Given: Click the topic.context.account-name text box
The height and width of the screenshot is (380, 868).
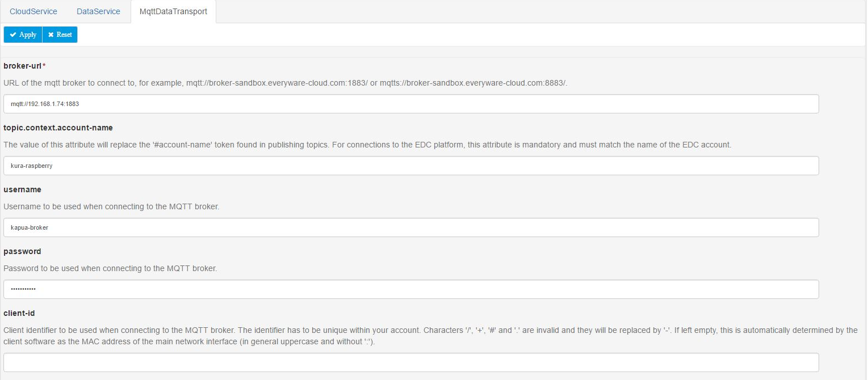Looking at the screenshot, I should point(411,166).
